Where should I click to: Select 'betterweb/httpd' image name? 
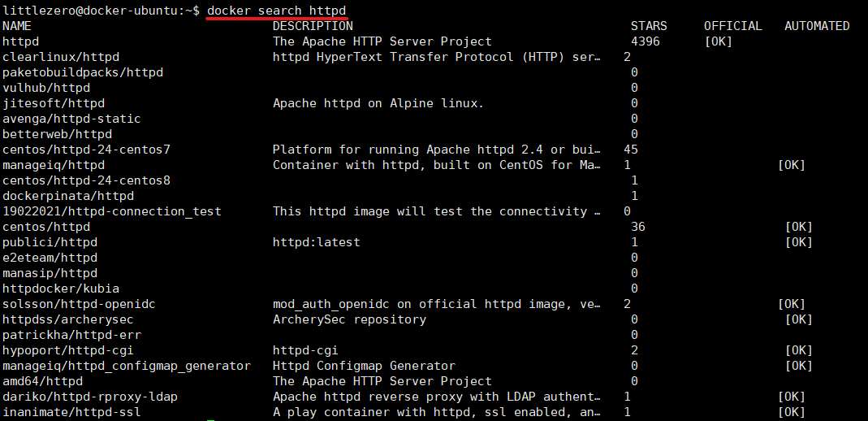click(x=58, y=135)
